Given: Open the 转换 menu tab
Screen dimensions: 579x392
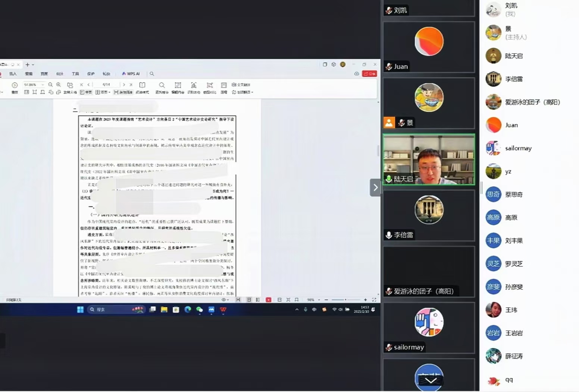Looking at the screenshot, I should (106, 74).
